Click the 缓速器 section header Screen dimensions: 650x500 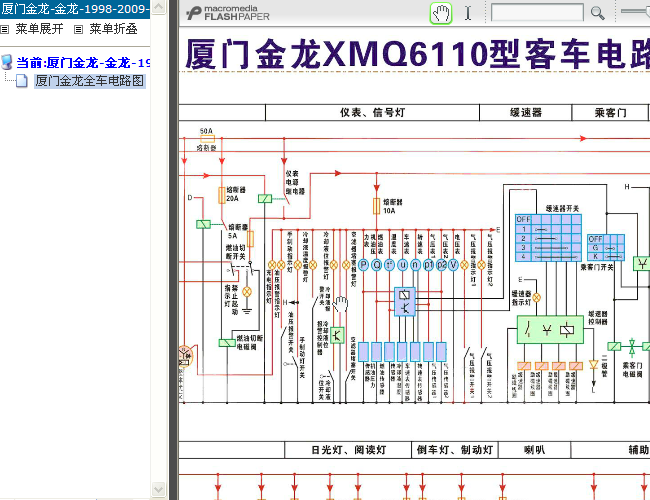click(x=526, y=112)
